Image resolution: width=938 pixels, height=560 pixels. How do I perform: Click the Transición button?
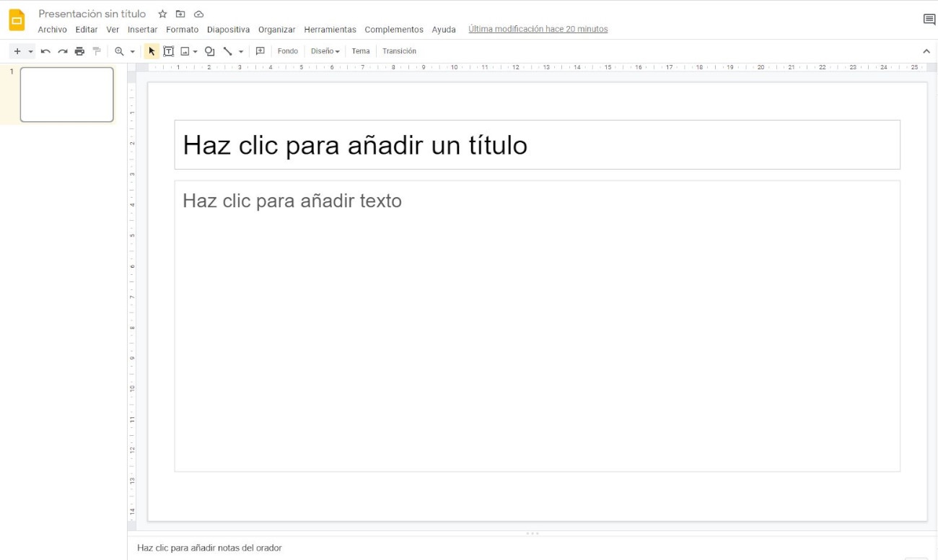pyautogui.click(x=399, y=51)
